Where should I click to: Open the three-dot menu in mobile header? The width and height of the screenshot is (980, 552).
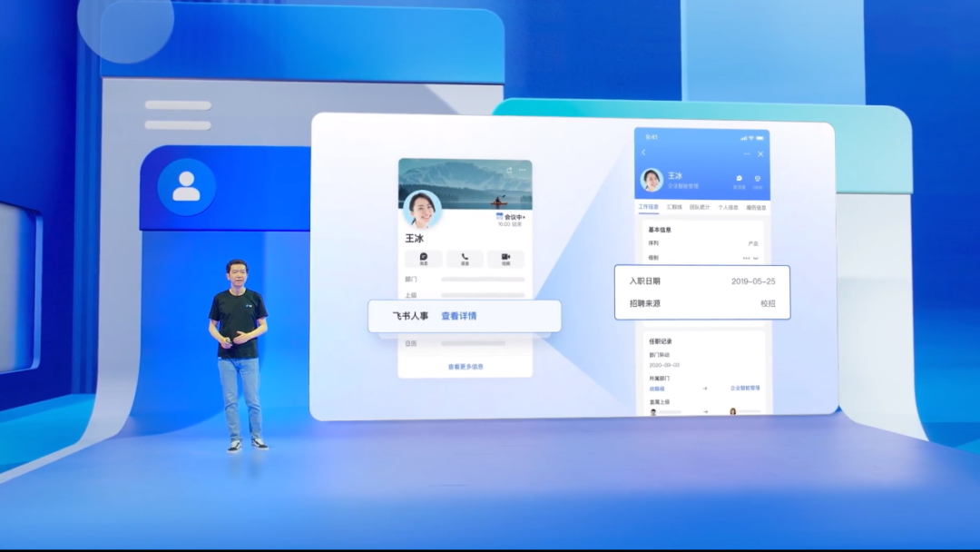[x=746, y=153]
